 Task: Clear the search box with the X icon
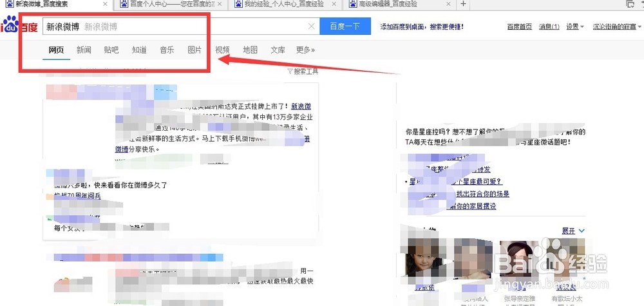(311, 26)
